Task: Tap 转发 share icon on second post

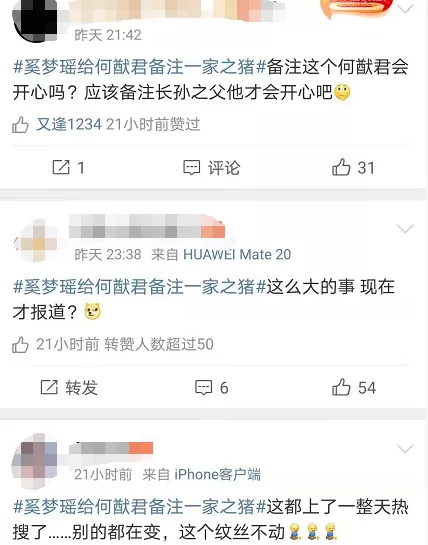Action: tap(69, 388)
